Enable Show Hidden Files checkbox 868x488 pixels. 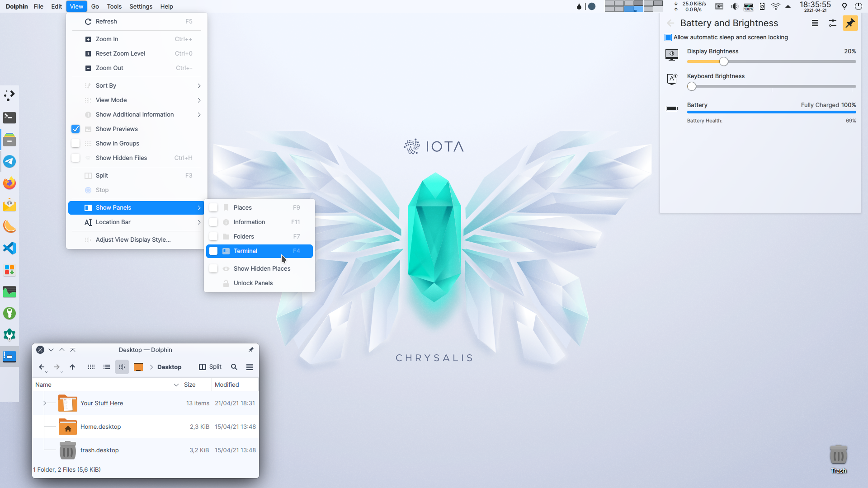click(75, 158)
